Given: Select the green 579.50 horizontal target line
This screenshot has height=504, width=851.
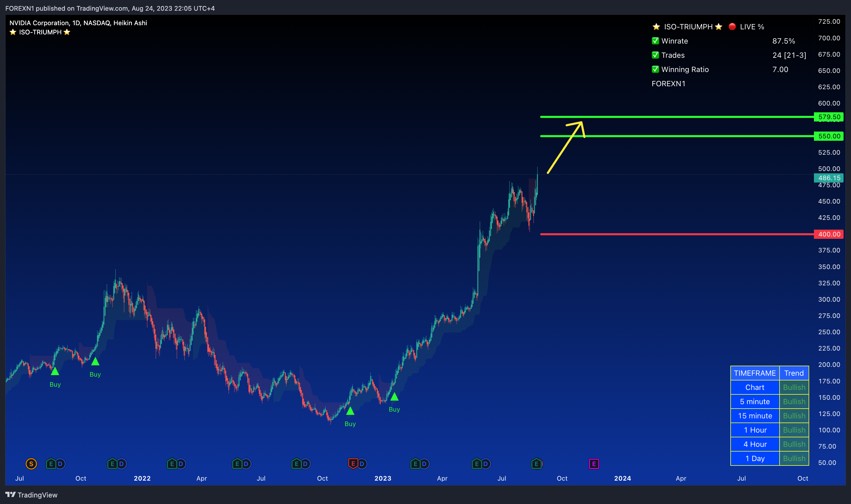Looking at the screenshot, I should click(x=676, y=117).
